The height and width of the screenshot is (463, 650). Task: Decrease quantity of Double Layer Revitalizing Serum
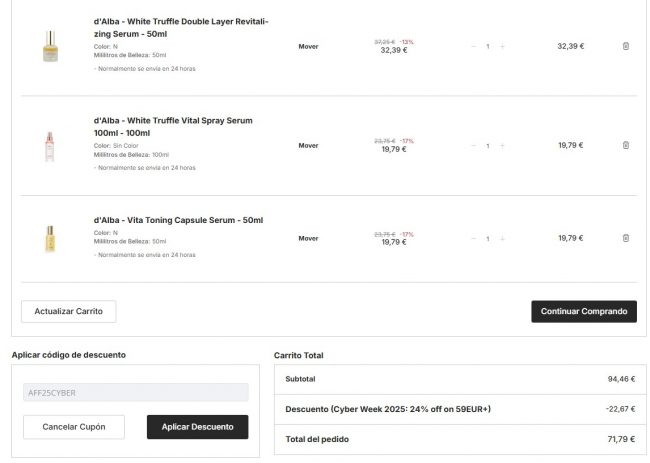tap(473, 46)
